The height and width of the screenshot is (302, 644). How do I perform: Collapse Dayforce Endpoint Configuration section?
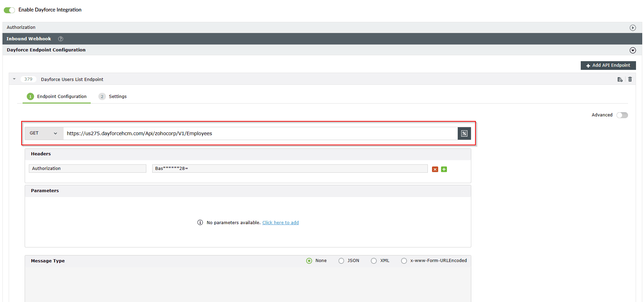point(633,50)
